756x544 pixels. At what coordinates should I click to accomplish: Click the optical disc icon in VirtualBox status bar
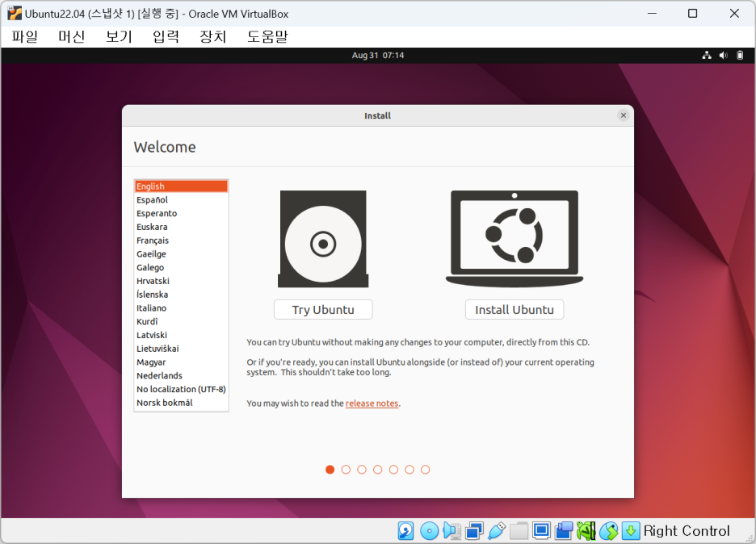click(x=429, y=530)
